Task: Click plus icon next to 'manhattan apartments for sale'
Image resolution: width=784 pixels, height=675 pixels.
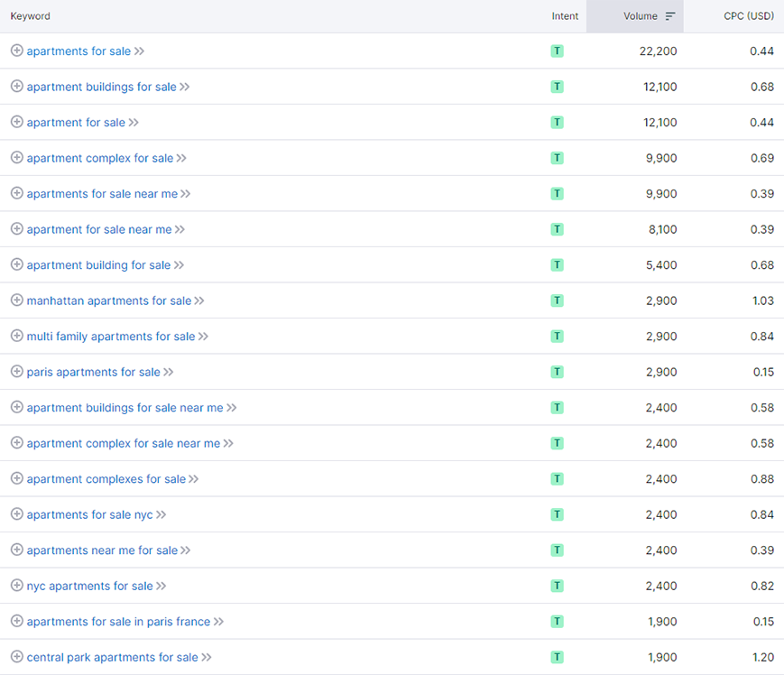Action: tap(16, 301)
